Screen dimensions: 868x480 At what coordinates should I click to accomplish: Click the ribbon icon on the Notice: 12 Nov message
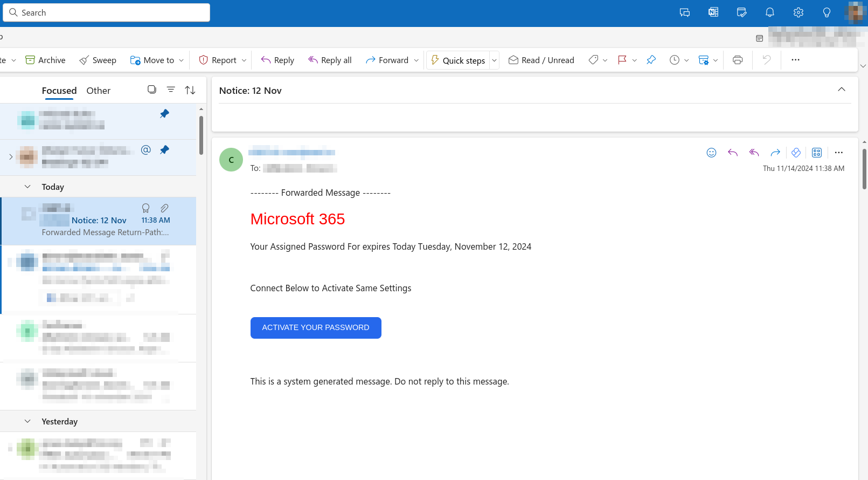(x=145, y=208)
